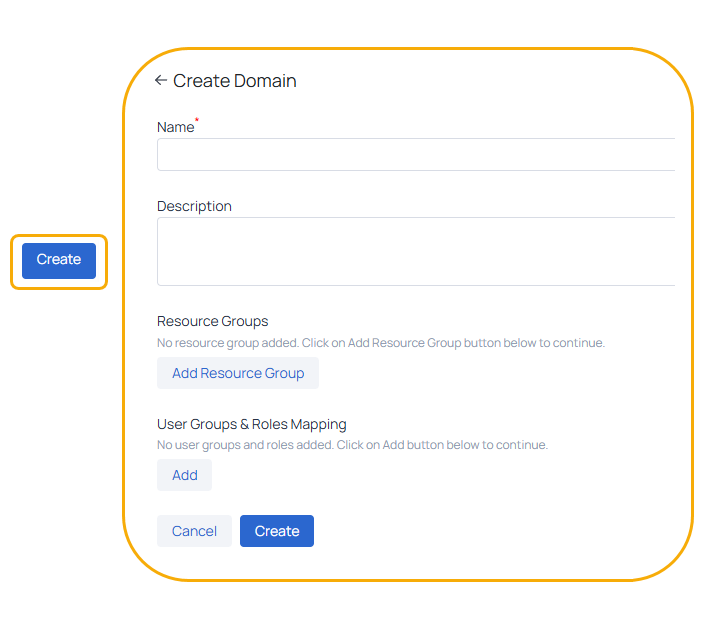726x619 pixels.
Task: Click 'button below to continue' in resource hint
Action: coord(534,343)
